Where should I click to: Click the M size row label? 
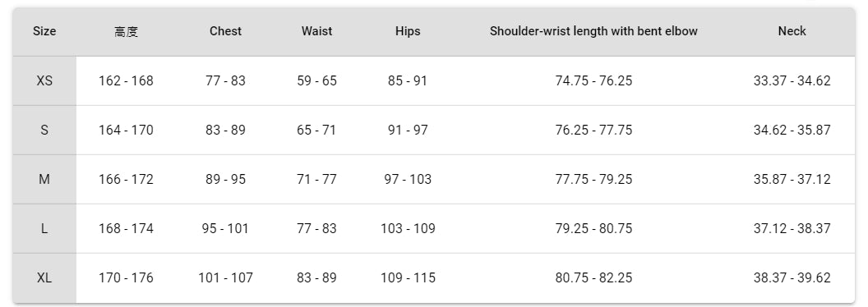click(x=44, y=179)
